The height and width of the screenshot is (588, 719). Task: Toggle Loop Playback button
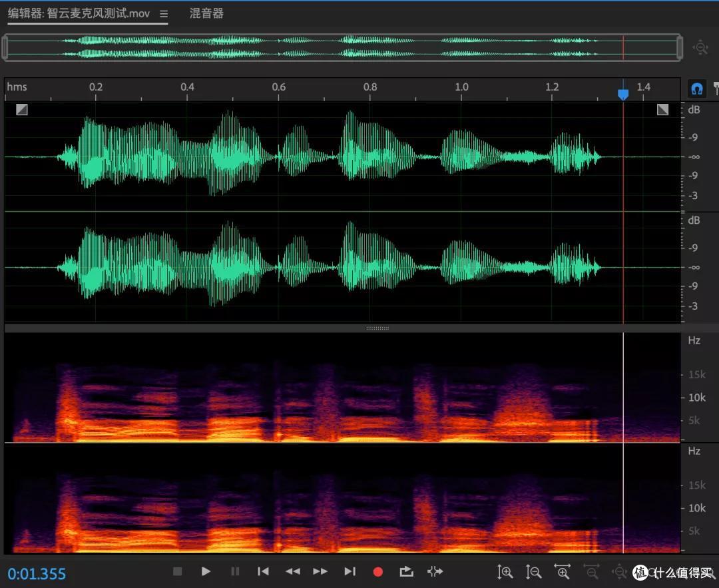[406, 571]
